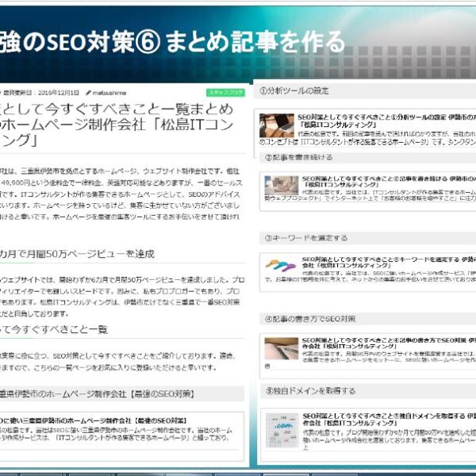The image size is (476, 476).
Task: Click the thumbnail for 記事の書き方でSEO対策 article
Action: pos(280,348)
